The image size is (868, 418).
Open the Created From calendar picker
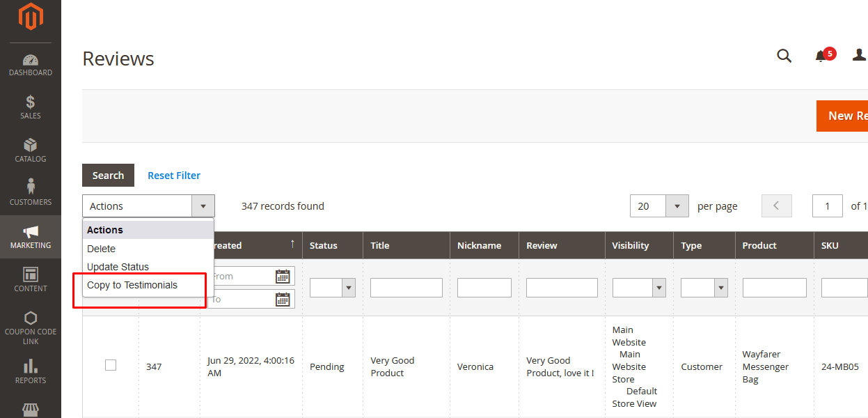tap(283, 277)
